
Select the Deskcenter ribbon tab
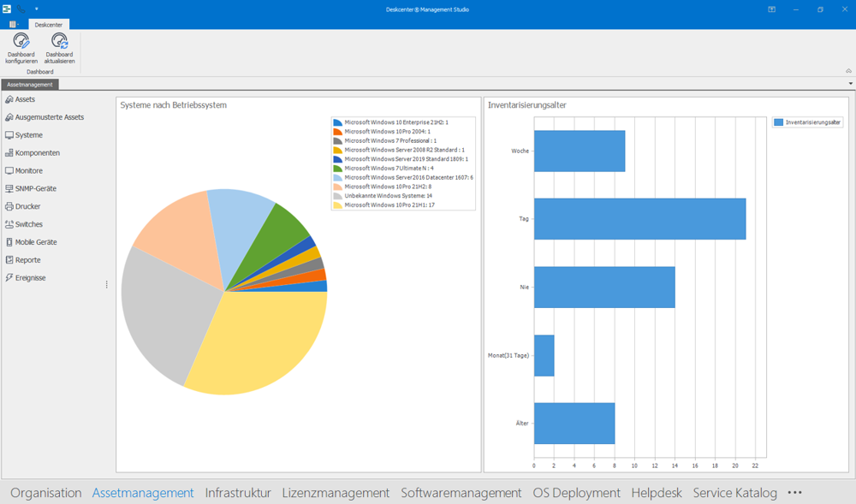tap(49, 25)
